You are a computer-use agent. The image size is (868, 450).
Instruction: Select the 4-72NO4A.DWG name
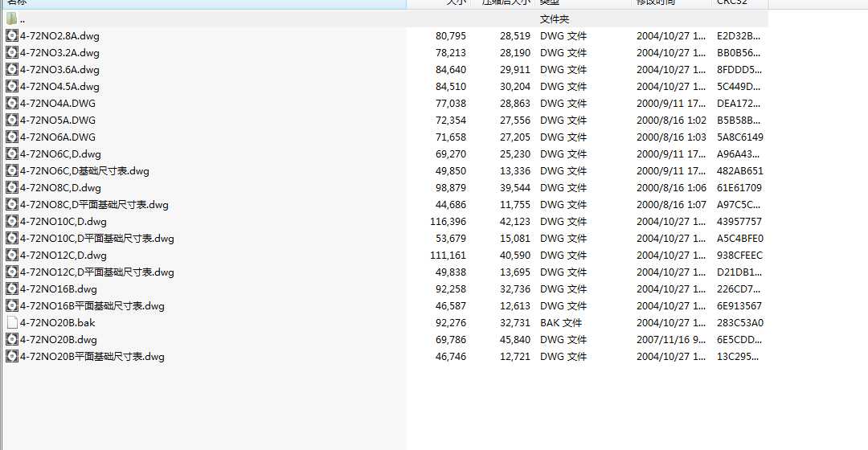tap(58, 104)
